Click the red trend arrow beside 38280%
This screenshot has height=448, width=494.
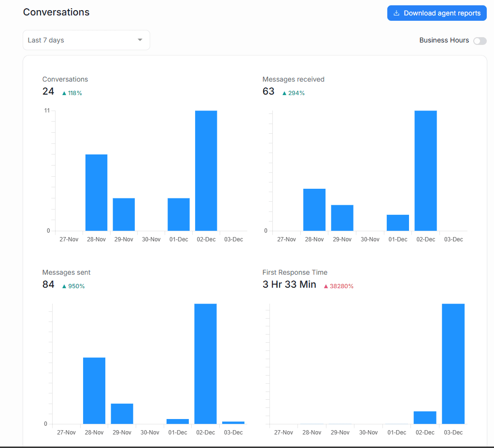pos(326,286)
